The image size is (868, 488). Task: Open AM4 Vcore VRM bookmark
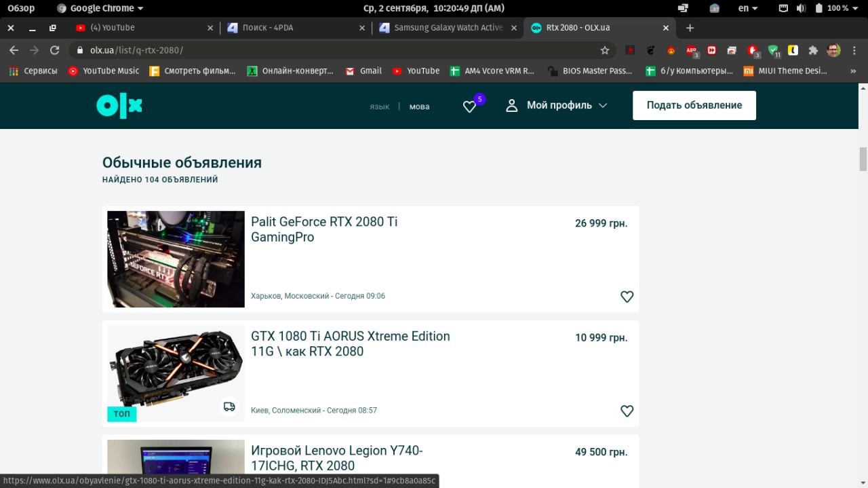[x=493, y=71]
